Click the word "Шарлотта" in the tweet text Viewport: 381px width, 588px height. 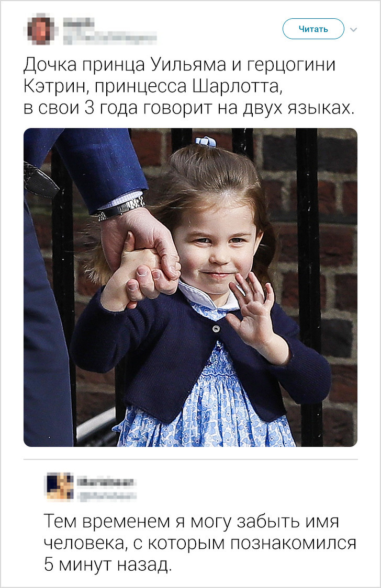(236, 87)
